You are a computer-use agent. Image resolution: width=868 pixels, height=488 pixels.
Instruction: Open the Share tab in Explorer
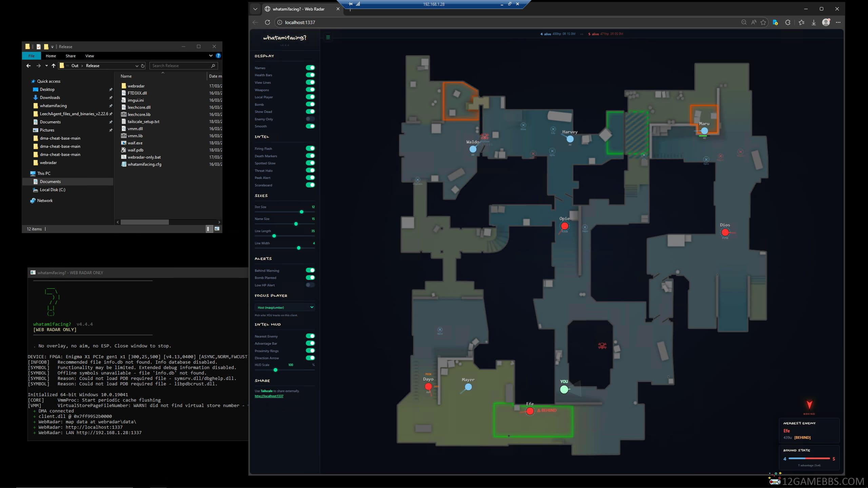(71, 56)
